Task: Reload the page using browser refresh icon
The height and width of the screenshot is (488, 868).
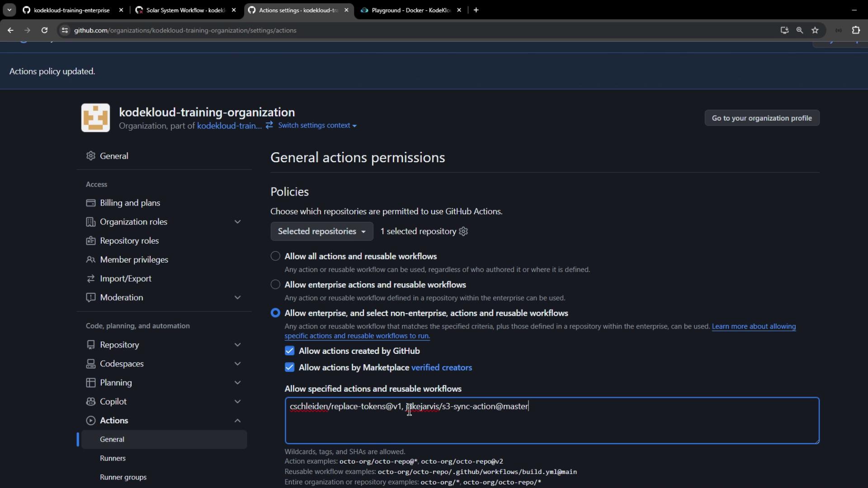Action: click(x=44, y=30)
